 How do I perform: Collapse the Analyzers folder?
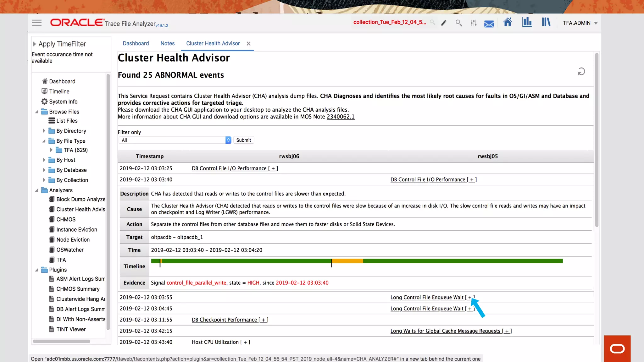[x=36, y=190]
